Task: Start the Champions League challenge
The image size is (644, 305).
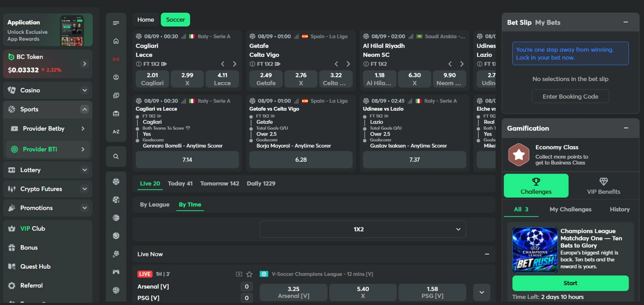Action: click(x=570, y=283)
